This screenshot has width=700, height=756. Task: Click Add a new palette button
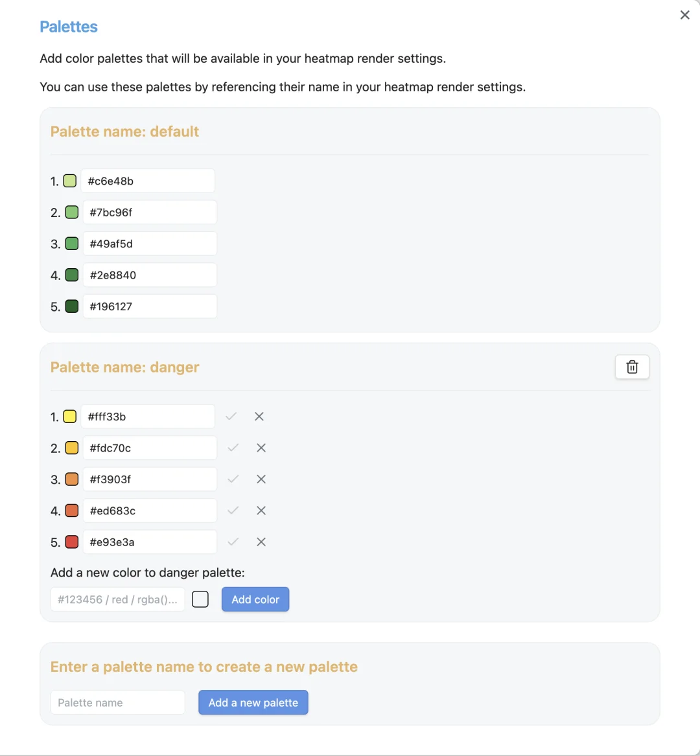tap(253, 703)
